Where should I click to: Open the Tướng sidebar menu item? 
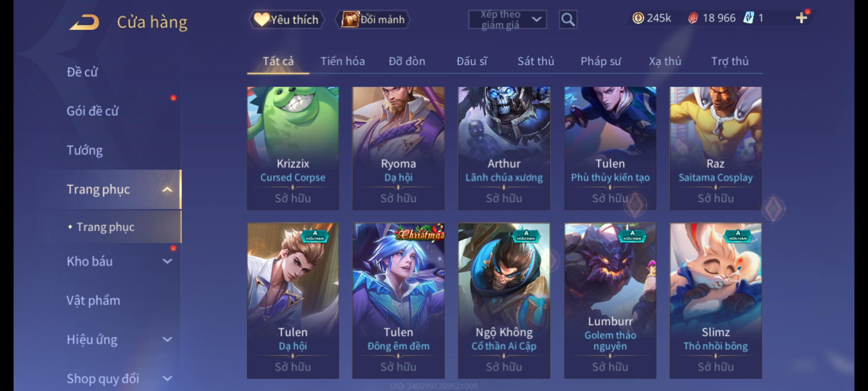point(85,150)
